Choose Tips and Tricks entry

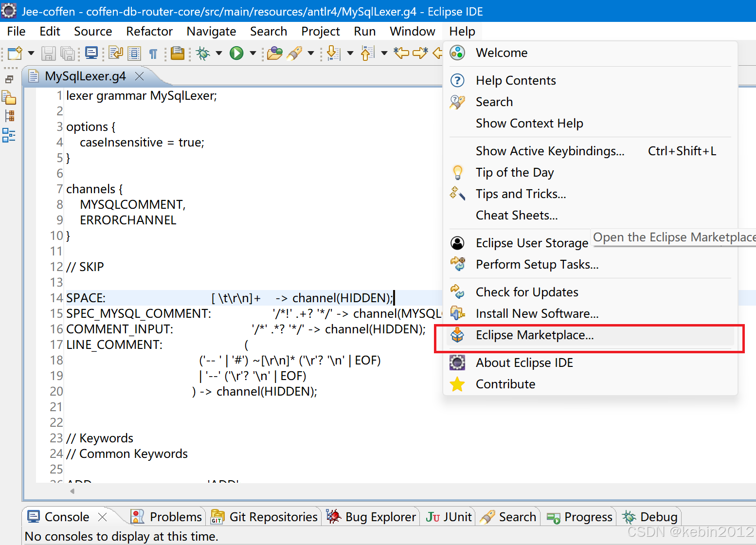[590, 194]
